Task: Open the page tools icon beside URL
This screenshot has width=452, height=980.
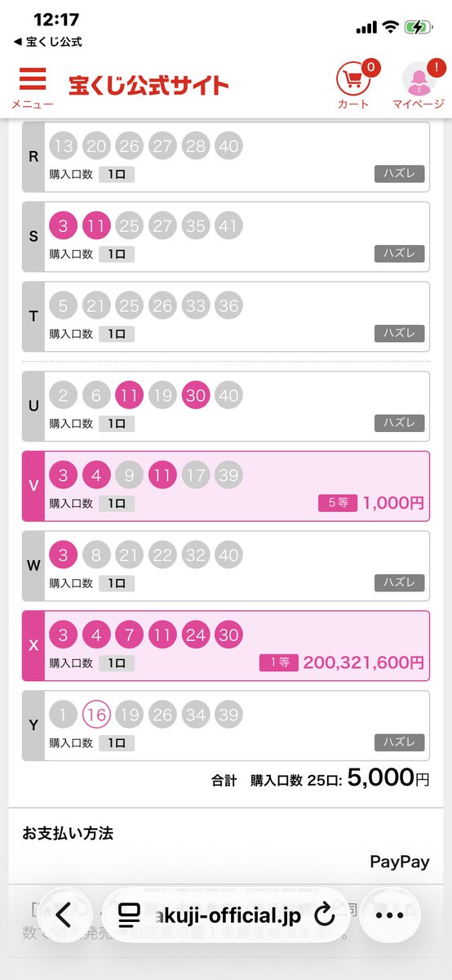Action: [126, 914]
